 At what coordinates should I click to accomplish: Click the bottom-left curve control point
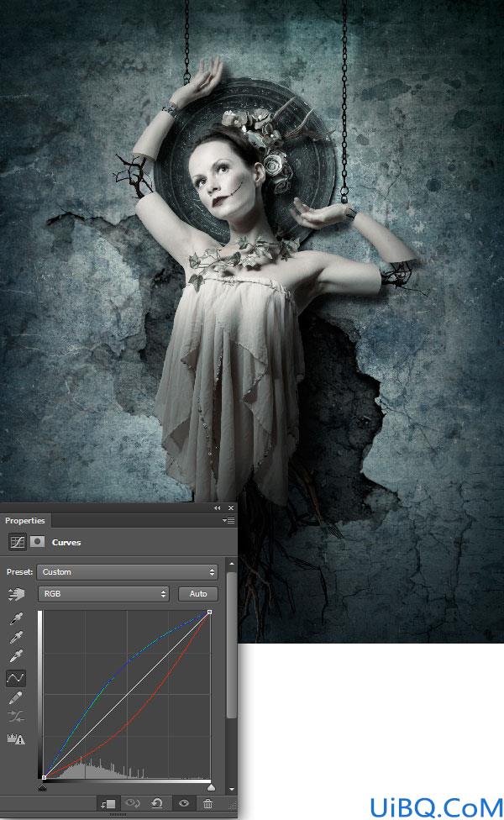click(44, 778)
